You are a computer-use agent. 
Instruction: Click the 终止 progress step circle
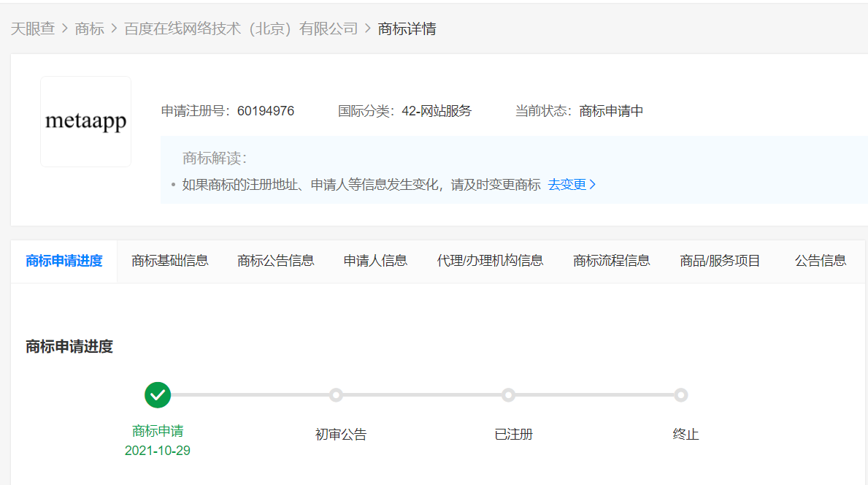(680, 395)
